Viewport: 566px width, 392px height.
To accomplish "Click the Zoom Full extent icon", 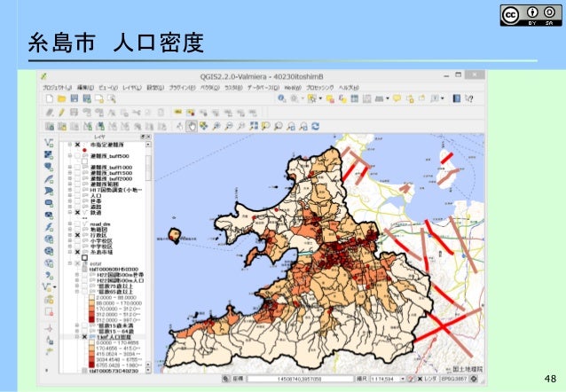I will (254, 126).
